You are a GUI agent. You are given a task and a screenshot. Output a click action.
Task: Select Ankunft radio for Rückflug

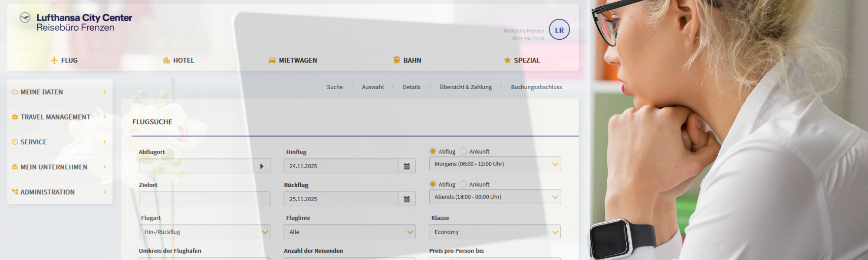click(x=463, y=184)
